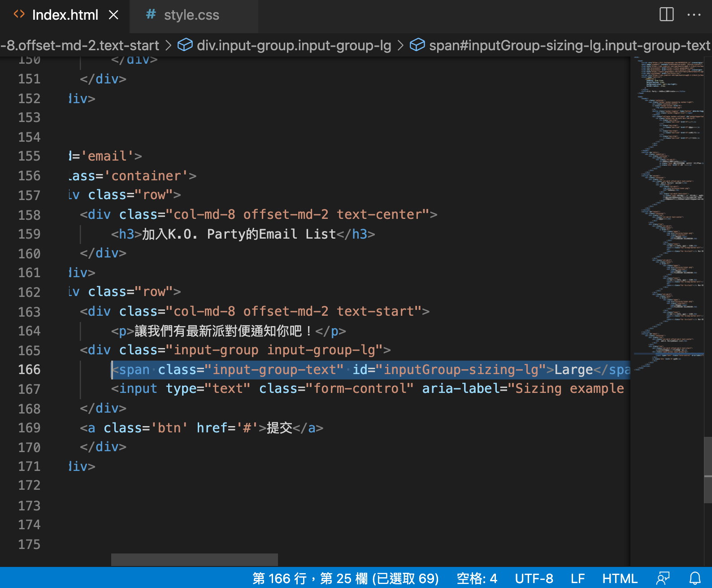Viewport: 712px width, 588px height.
Task: Switch to the Index.html tab
Action: [x=65, y=15]
